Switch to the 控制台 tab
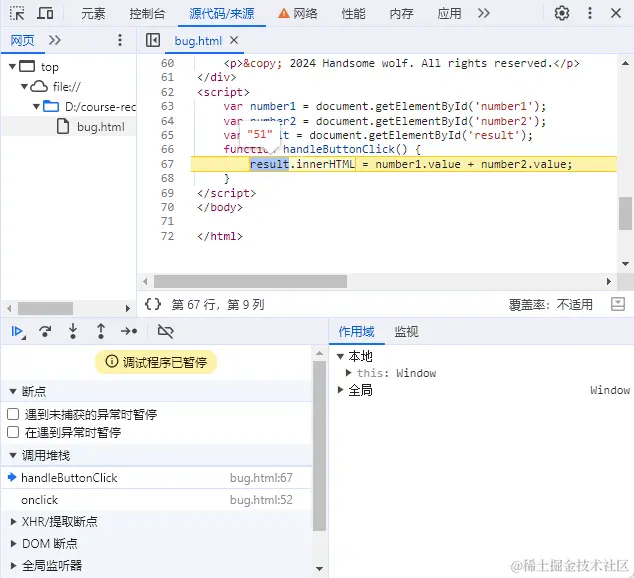Image resolution: width=634 pixels, height=578 pixels. point(148,14)
